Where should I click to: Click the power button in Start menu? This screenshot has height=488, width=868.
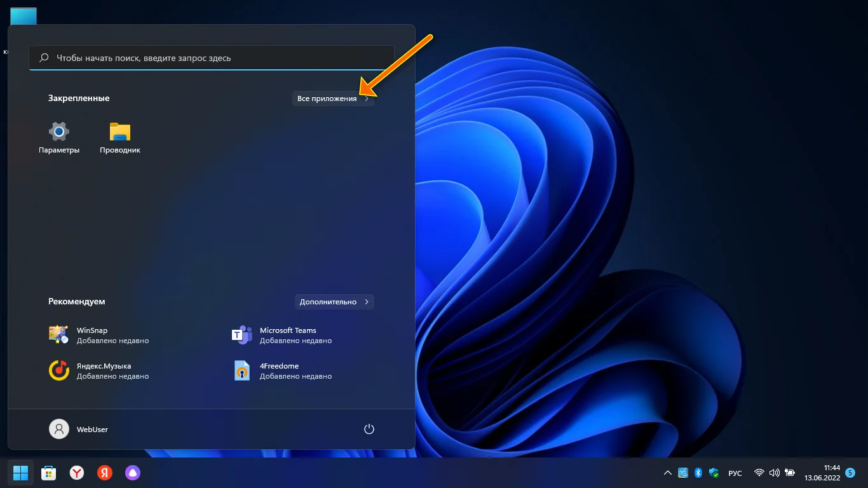(x=369, y=430)
